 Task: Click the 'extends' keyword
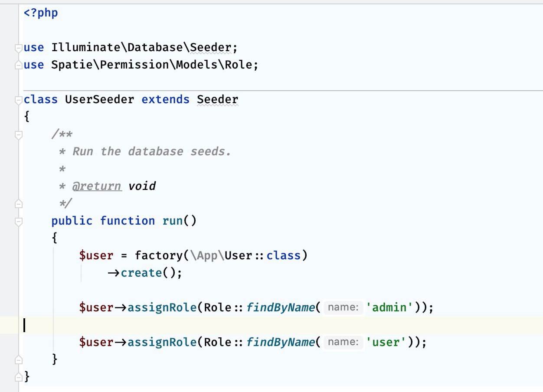166,99
